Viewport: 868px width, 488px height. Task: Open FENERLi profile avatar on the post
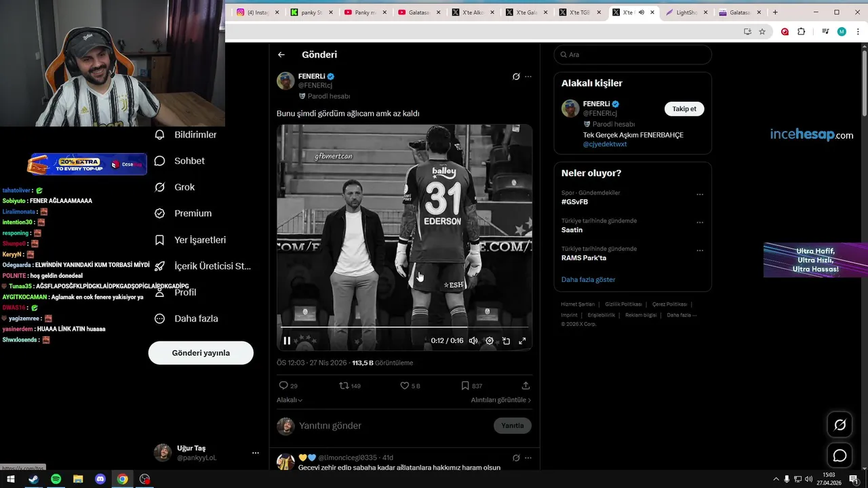[285, 81]
